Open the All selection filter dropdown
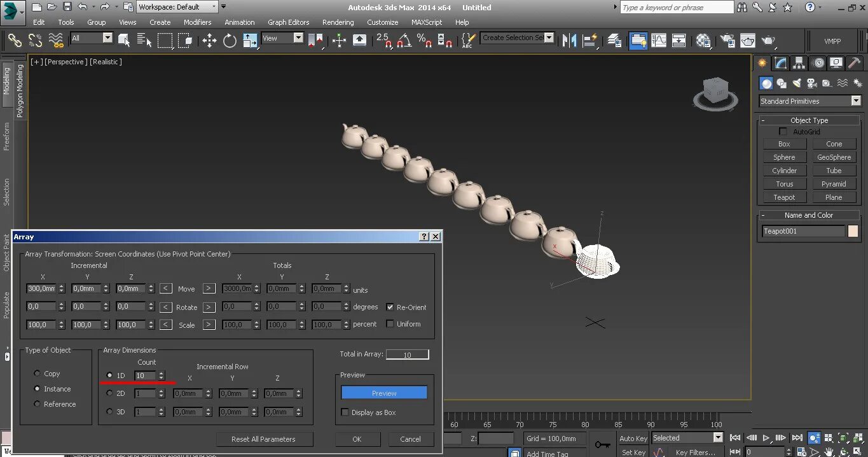 92,38
